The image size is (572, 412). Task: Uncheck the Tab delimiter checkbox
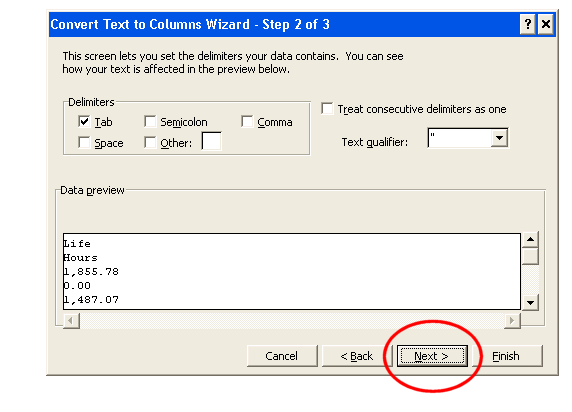[x=84, y=122]
